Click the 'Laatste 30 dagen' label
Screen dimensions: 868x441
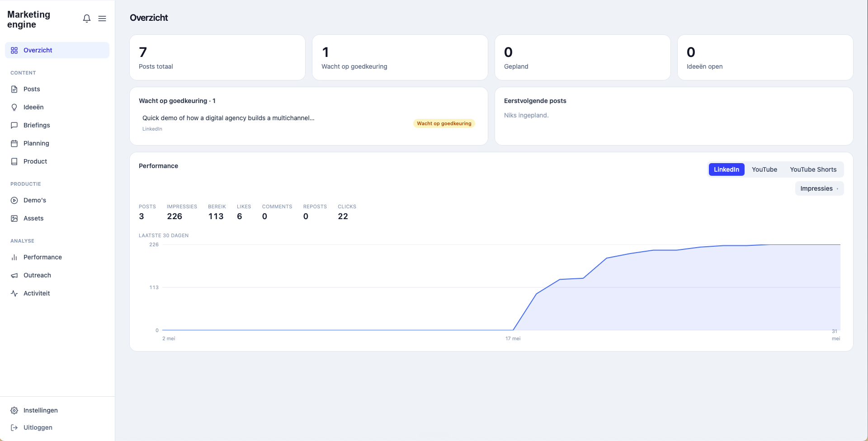(164, 235)
